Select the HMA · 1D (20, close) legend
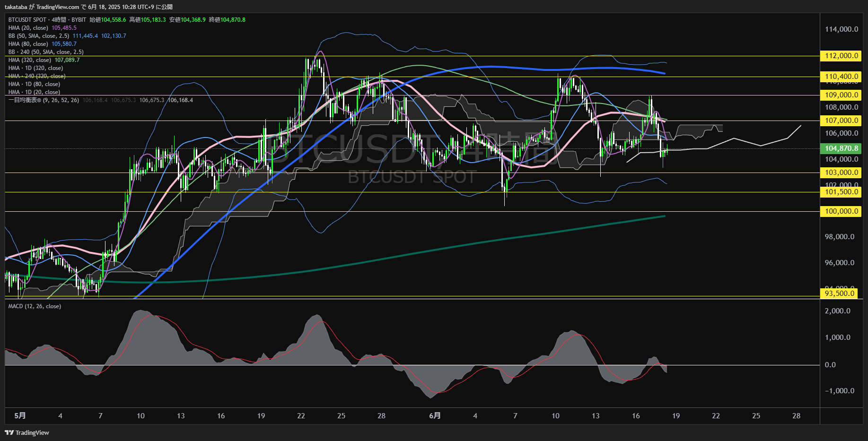 click(x=34, y=92)
